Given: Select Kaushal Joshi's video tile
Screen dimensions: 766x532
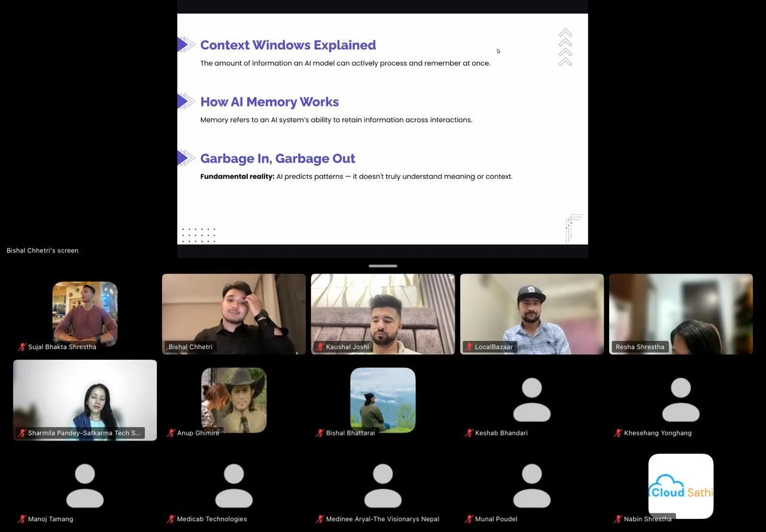Looking at the screenshot, I should tap(383, 314).
